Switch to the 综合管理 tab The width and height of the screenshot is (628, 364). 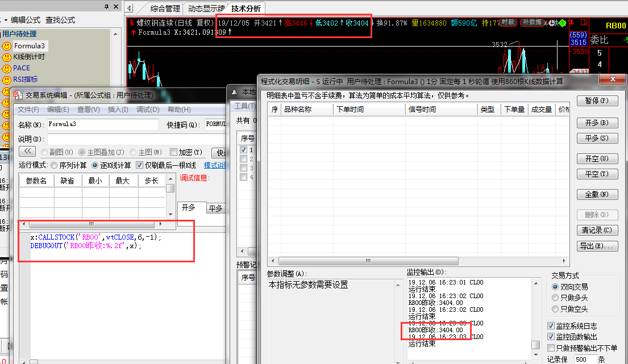pyautogui.click(x=165, y=9)
